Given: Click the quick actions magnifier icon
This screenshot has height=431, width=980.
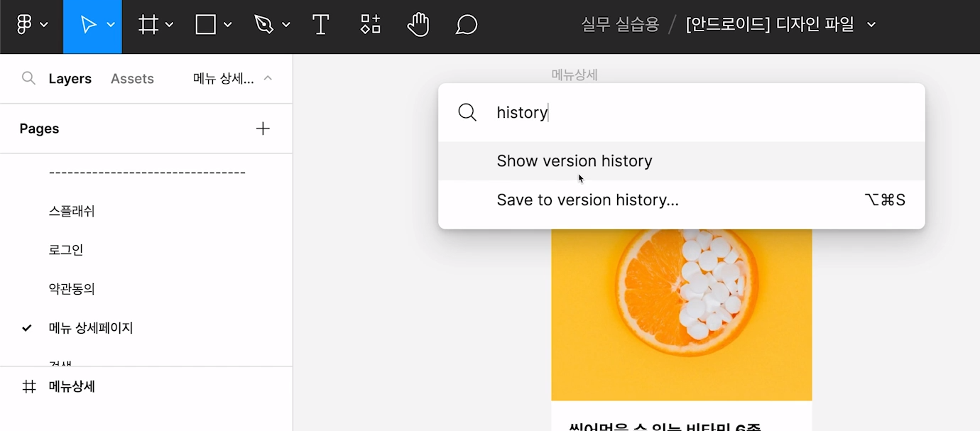Looking at the screenshot, I should (x=467, y=112).
